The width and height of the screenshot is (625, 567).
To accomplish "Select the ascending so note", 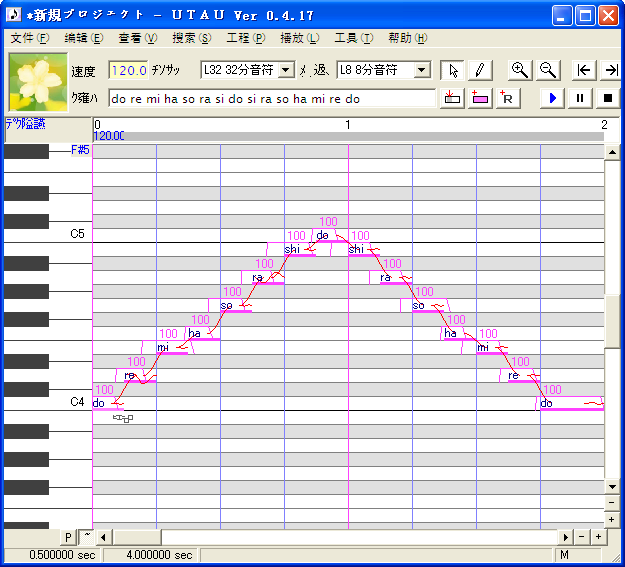I will [x=236, y=305].
